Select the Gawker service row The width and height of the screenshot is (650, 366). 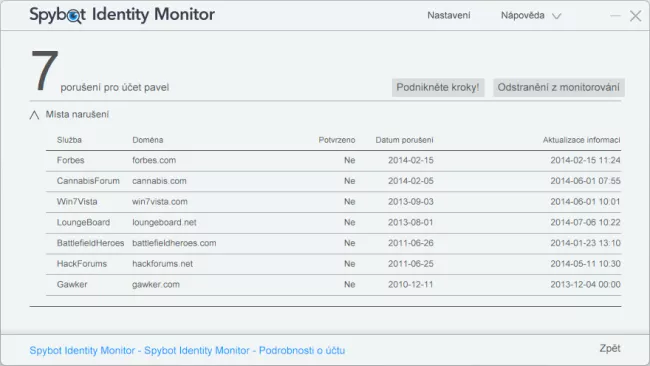tap(333, 285)
